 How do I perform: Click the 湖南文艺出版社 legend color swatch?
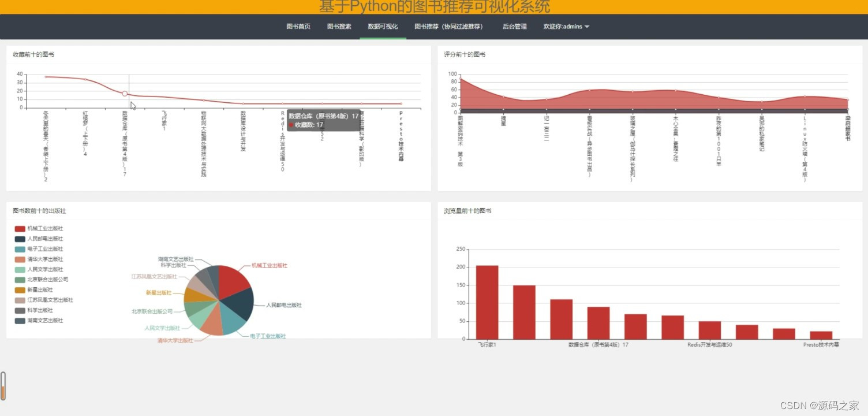(20, 321)
